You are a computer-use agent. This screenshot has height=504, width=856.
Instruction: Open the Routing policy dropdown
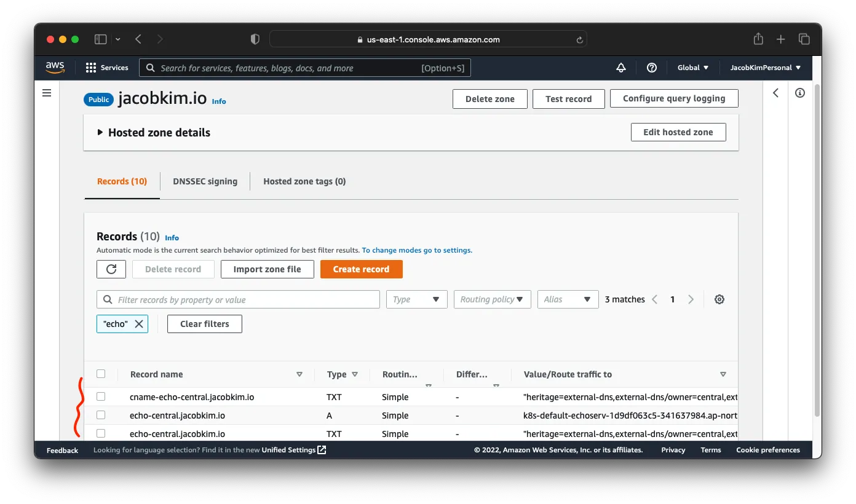(492, 299)
